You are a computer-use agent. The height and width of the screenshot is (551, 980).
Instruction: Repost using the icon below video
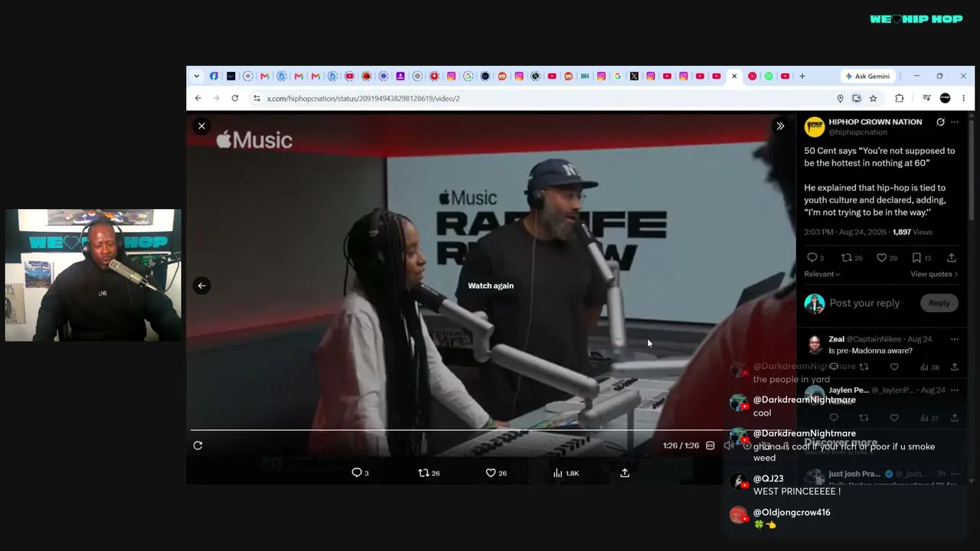pos(429,473)
